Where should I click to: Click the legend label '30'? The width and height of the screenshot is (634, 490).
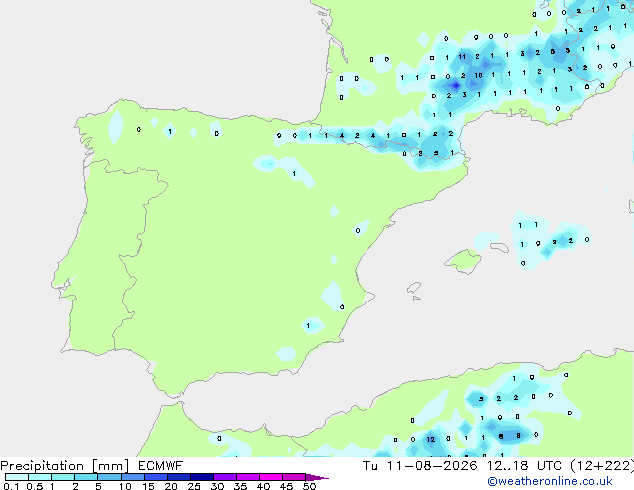click(217, 486)
